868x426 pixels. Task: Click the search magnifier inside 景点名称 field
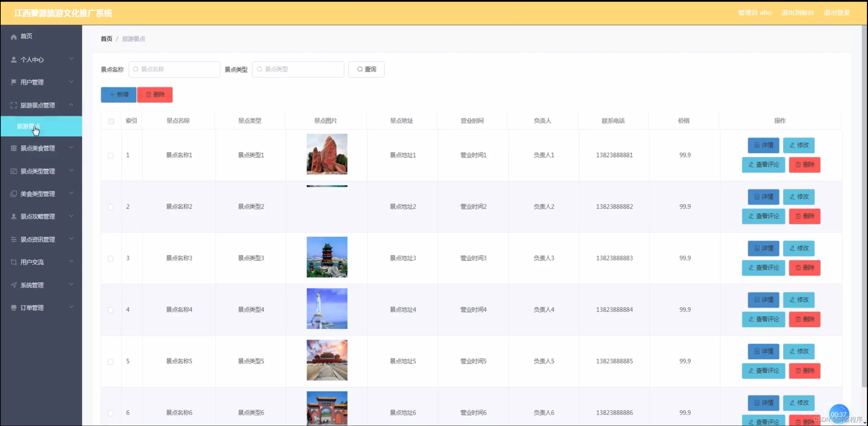click(136, 69)
